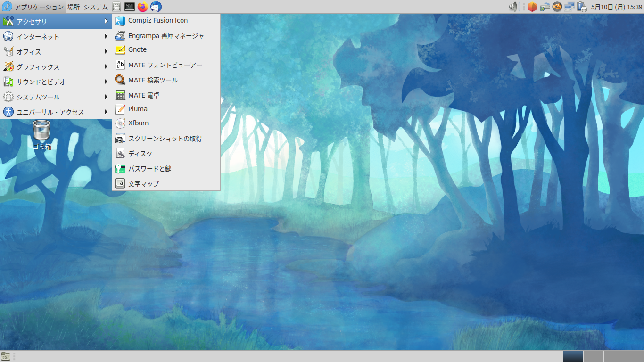
Task: Click the volume speaker icon
Action: [514, 7]
